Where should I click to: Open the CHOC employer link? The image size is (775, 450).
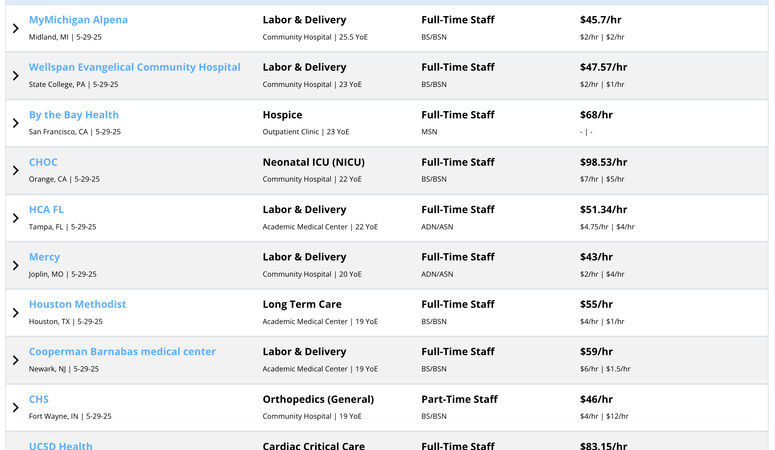43,162
